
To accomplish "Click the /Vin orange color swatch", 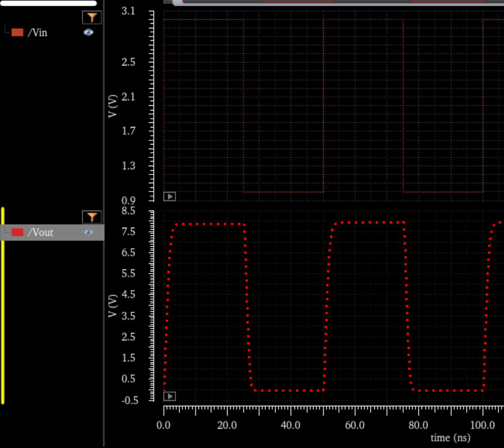I will (x=18, y=33).
